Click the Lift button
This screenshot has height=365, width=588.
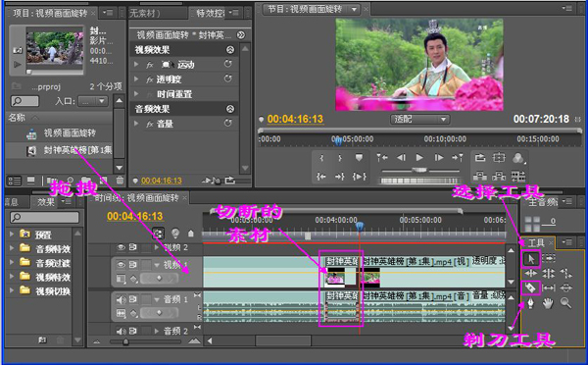click(480, 176)
